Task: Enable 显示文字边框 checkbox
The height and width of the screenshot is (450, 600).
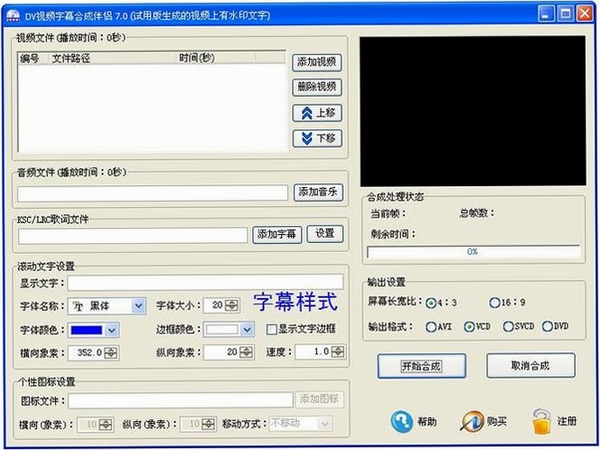Action: [271, 329]
